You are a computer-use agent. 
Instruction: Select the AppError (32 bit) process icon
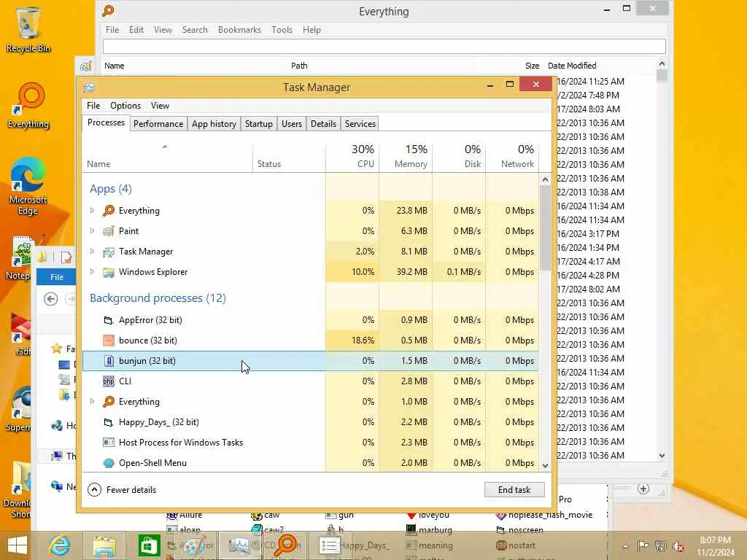pos(109,320)
